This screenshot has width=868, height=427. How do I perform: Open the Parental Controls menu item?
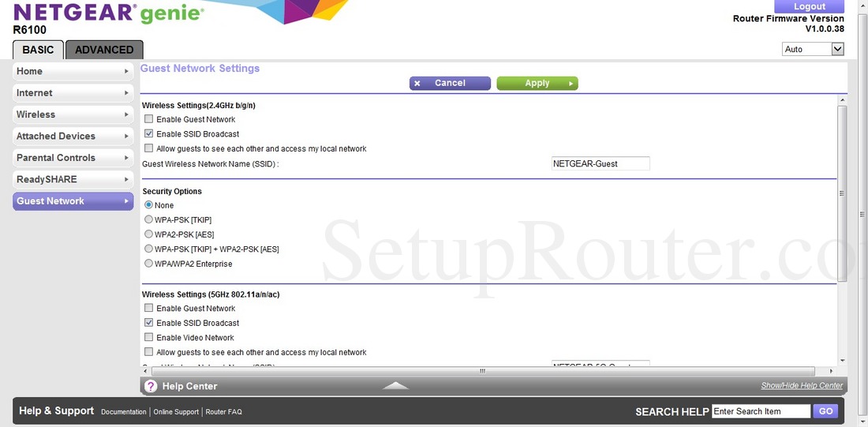pos(73,158)
